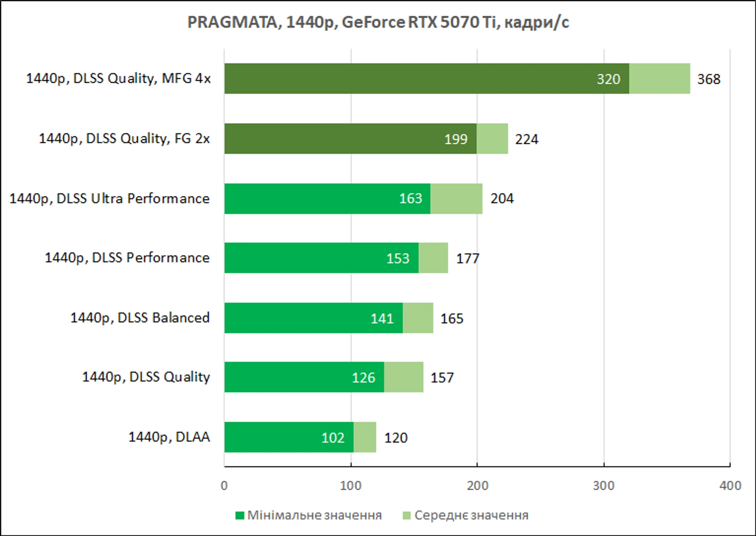Screen dimensions: 756x536
Task: Select the minimum value "199"
Action: point(456,139)
